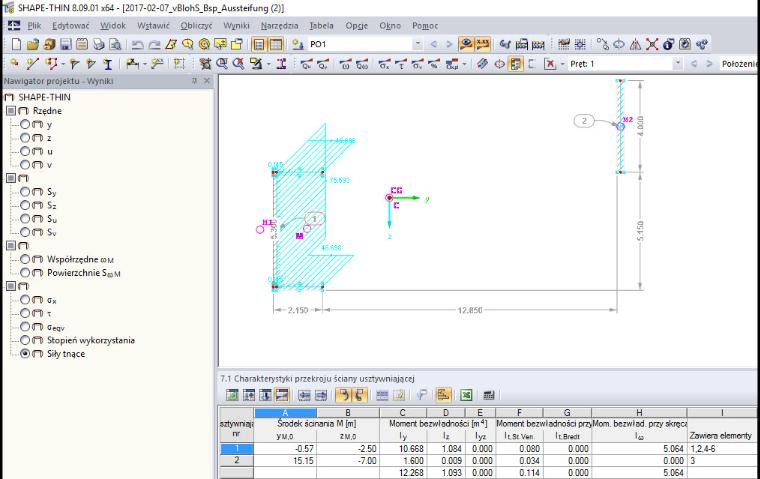Select column A header in table
The width and height of the screenshot is (760, 479).
[285, 413]
